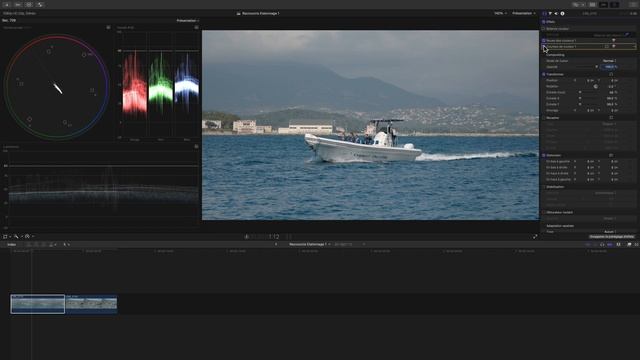Viewport: 640px width, 360px height.
Task: Toggle the Transformer checkbox
Action: coord(544,74)
